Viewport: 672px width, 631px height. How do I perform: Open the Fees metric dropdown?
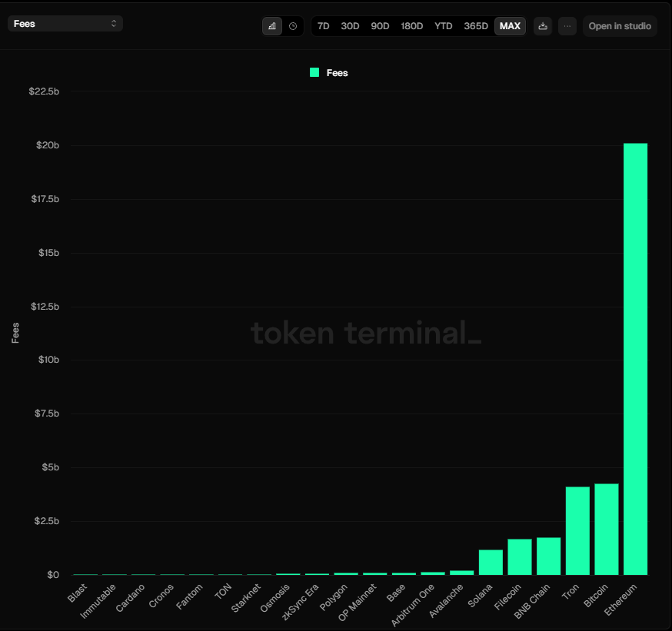(65, 23)
